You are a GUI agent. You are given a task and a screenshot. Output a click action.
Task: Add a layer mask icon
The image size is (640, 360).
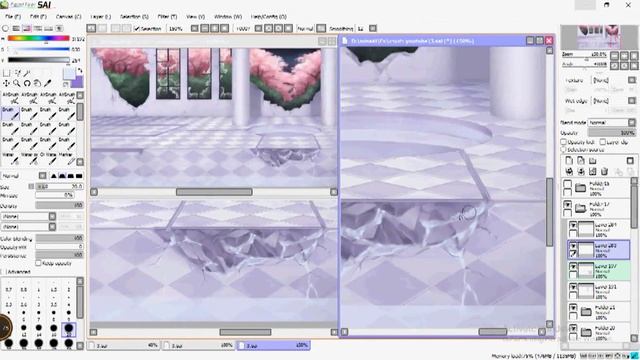(630, 161)
